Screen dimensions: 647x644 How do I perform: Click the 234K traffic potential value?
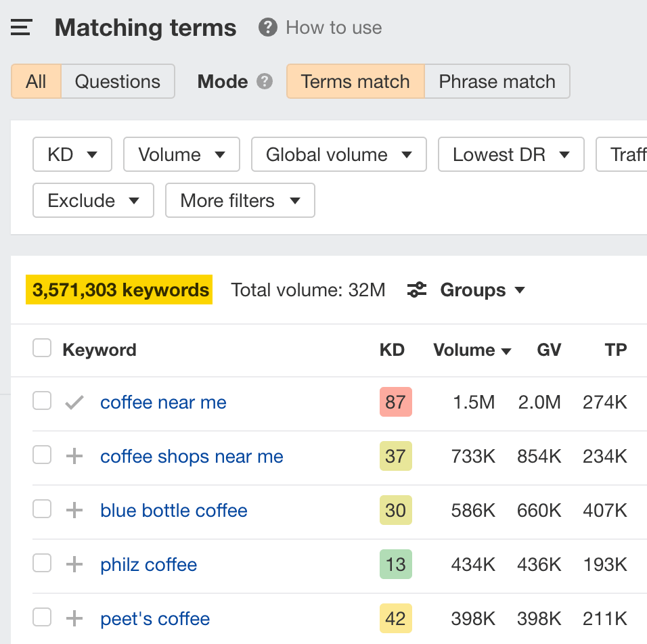605,457
